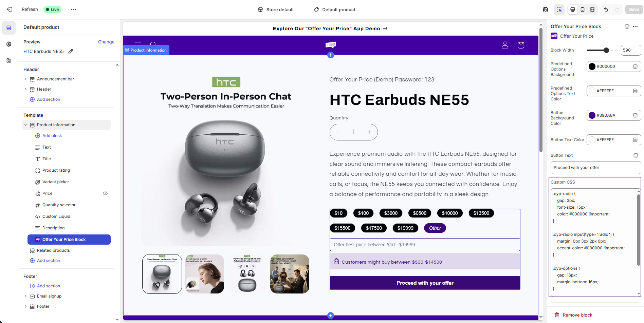Click the exit editor icon
644x323 pixels.
tap(10, 9)
